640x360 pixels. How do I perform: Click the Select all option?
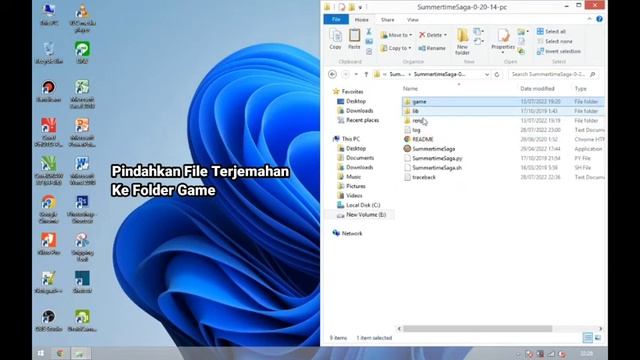pyautogui.click(x=551, y=31)
